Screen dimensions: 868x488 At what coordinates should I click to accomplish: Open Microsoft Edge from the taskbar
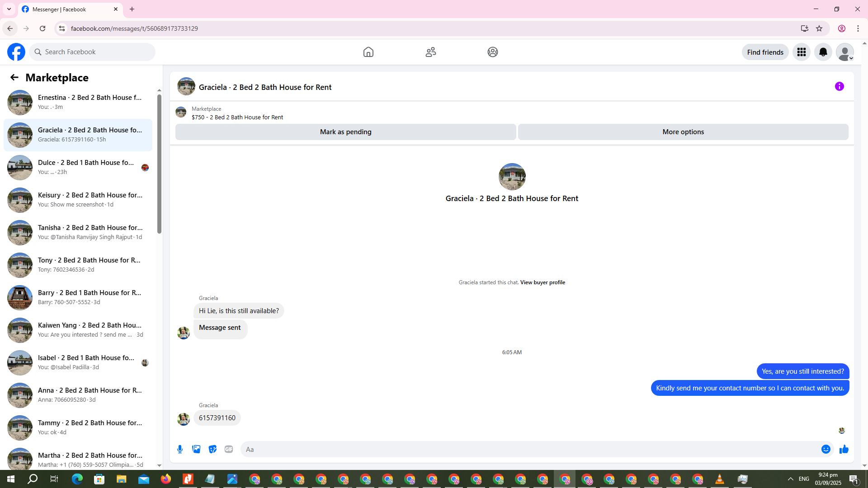pyautogui.click(x=77, y=479)
